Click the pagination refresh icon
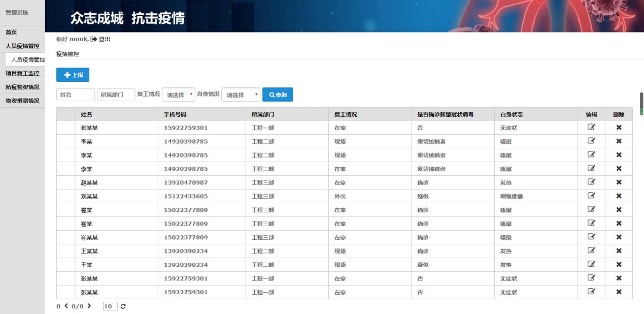The image size is (644, 314). tap(124, 306)
